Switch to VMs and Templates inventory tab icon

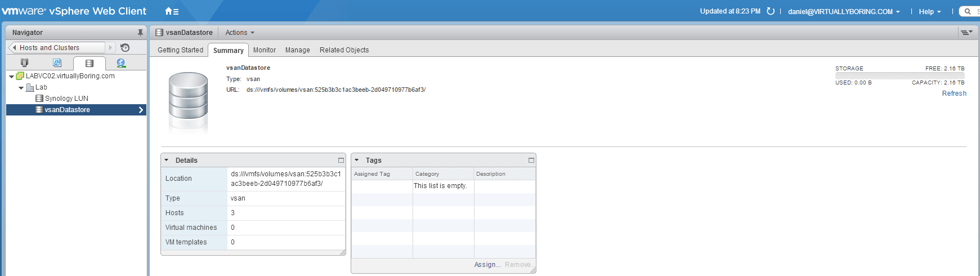pos(57,63)
